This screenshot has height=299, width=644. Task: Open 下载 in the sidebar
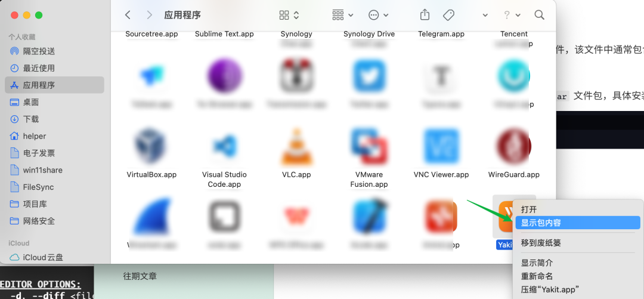pos(55,119)
